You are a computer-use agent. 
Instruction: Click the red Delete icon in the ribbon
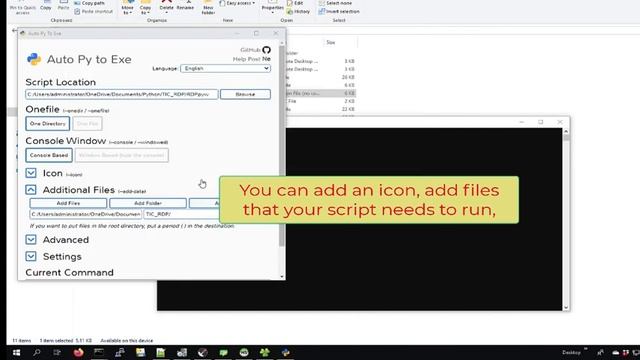[167, 2]
